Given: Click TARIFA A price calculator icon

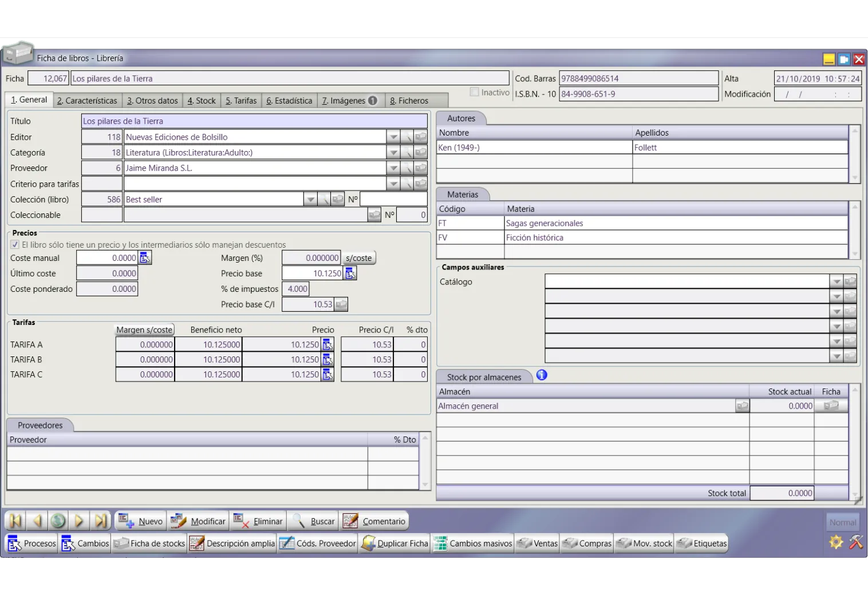Looking at the screenshot, I should pyautogui.click(x=328, y=344).
